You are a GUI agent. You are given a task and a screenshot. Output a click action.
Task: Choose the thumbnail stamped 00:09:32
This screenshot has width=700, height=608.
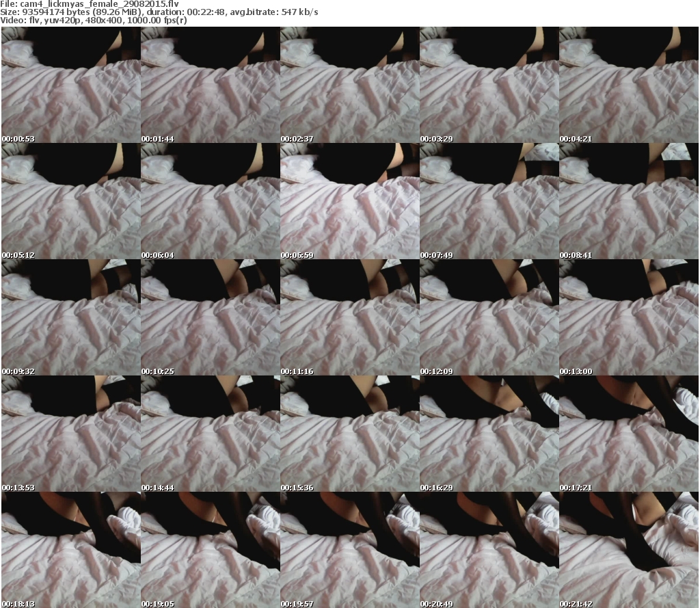point(71,317)
